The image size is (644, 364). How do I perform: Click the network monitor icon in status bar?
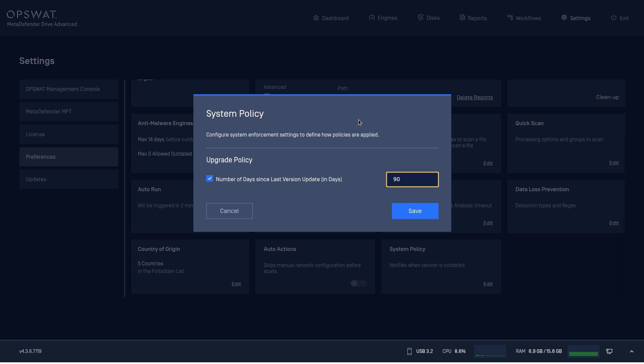click(609, 351)
